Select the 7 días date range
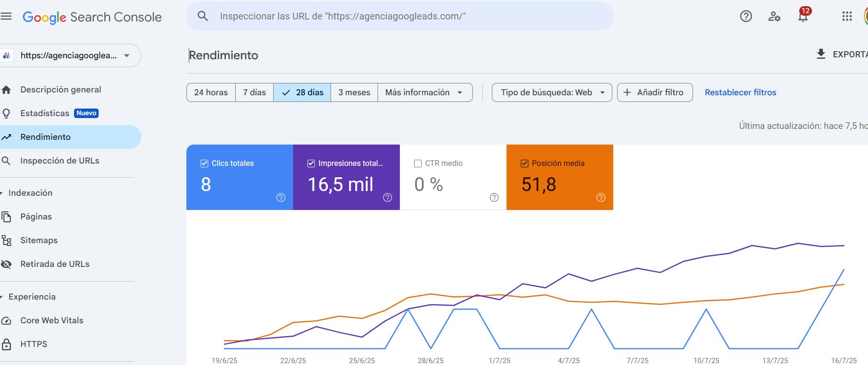 click(254, 92)
